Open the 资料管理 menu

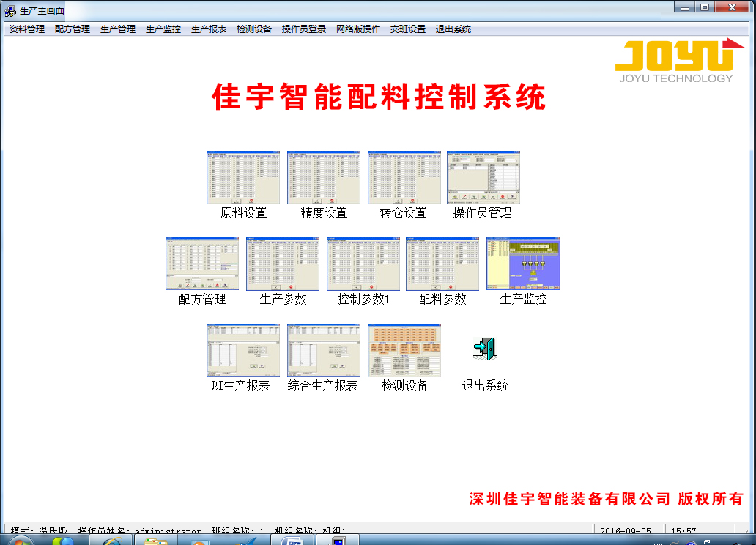pyautogui.click(x=27, y=29)
